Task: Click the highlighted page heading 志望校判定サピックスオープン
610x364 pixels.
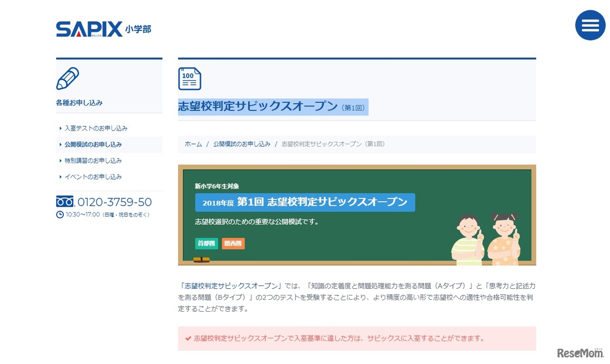Action: pos(273,107)
